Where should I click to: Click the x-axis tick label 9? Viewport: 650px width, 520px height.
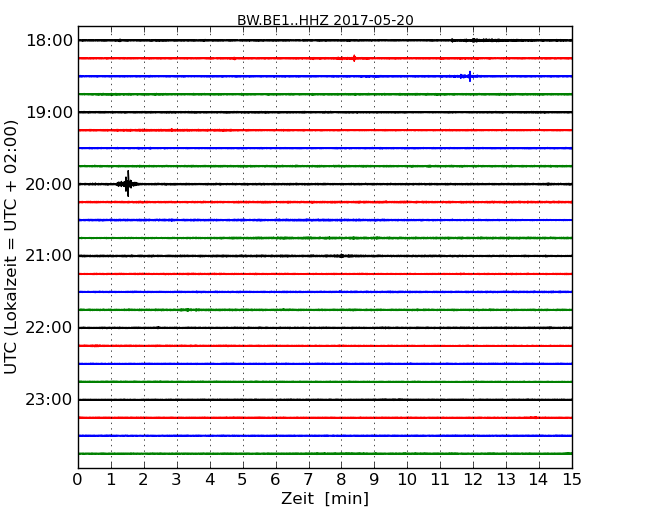click(x=374, y=480)
